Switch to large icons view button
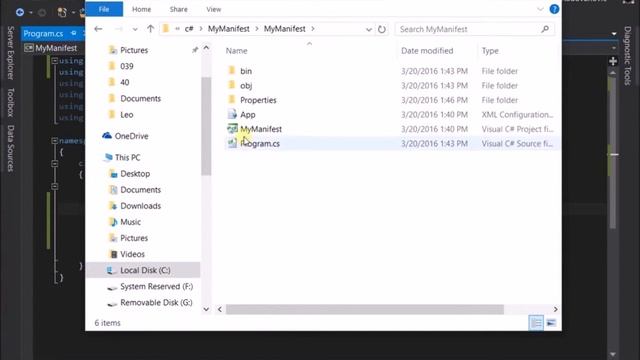Image resolution: width=640 pixels, height=360 pixels. [x=551, y=323]
